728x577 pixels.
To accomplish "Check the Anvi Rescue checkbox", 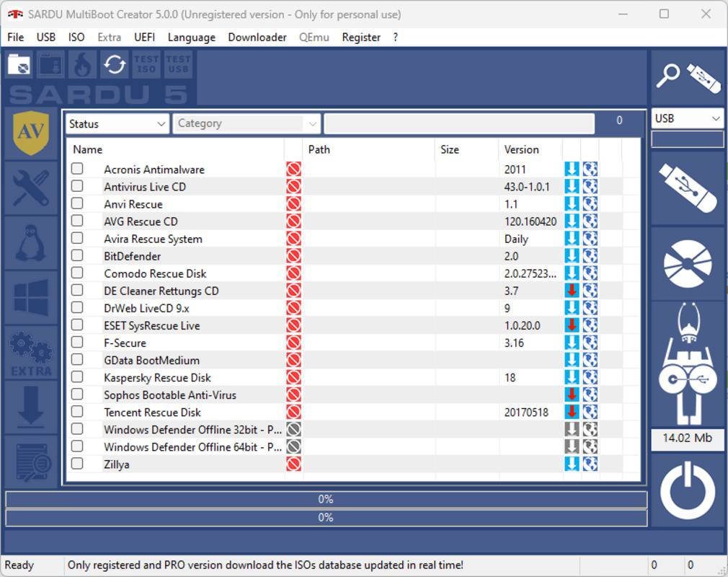I will click(77, 203).
